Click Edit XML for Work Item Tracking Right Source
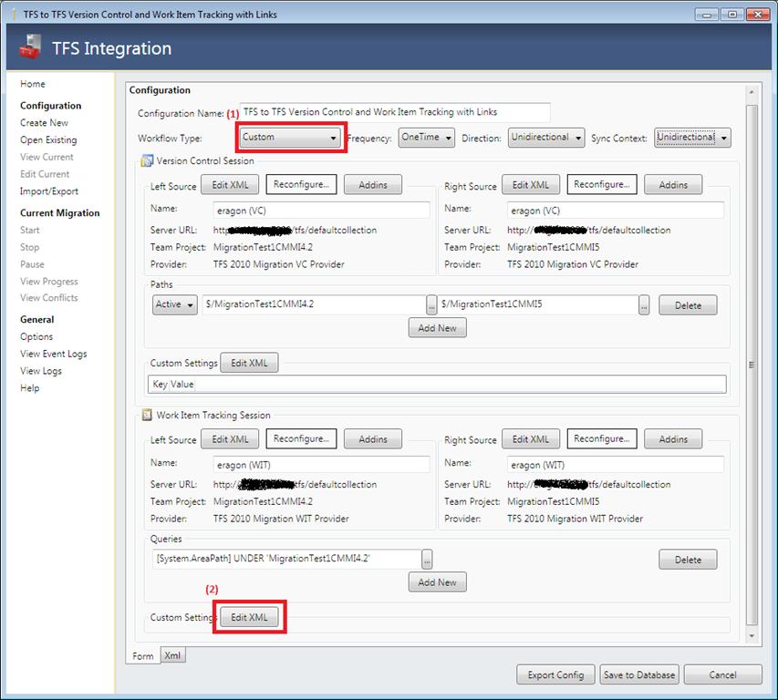 [531, 439]
